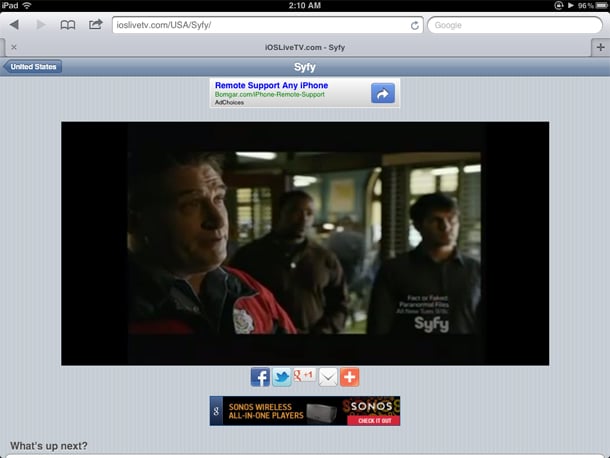Share the stream on Twitter
The width and height of the screenshot is (610, 458).
point(282,377)
